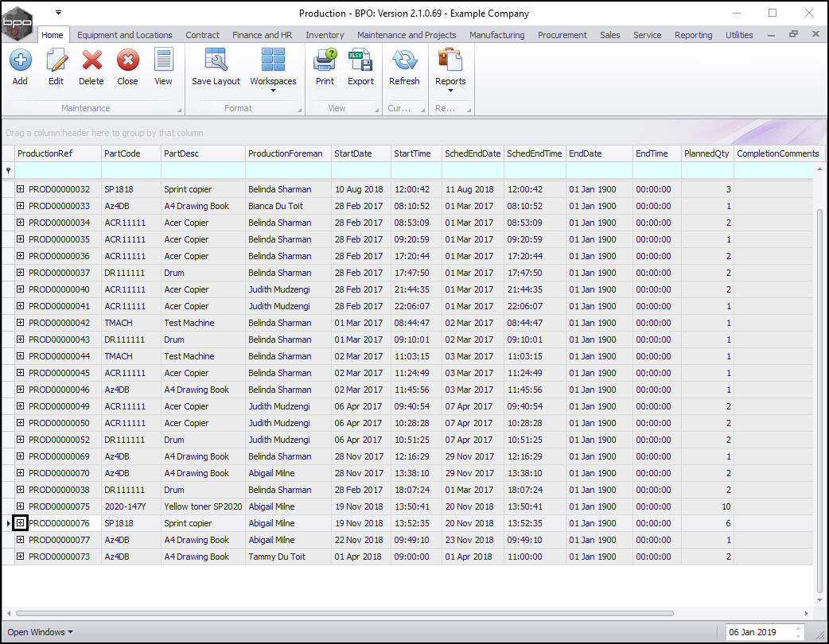
Task: Click the red Delete X icon
Action: coord(91,60)
